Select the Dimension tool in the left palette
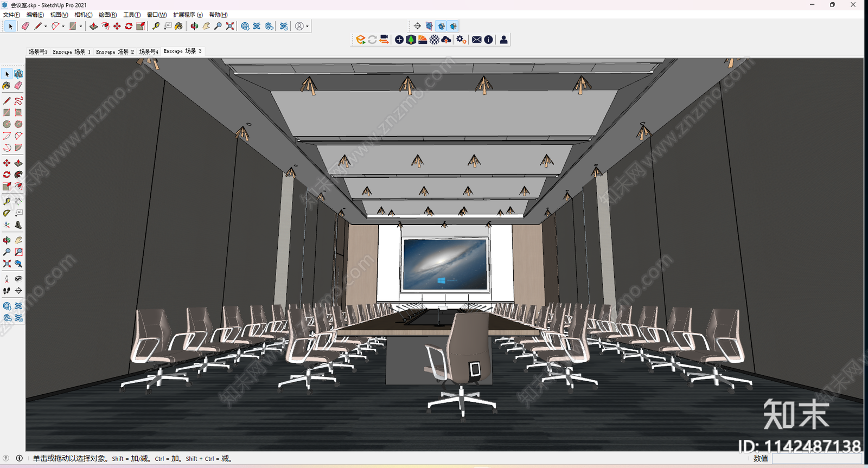This screenshot has width=868, height=468. pyautogui.click(x=18, y=202)
